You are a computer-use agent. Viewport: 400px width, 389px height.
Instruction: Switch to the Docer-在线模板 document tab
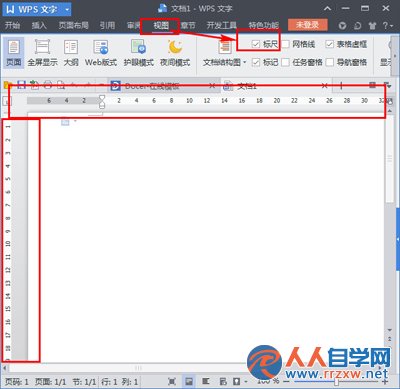click(x=163, y=86)
